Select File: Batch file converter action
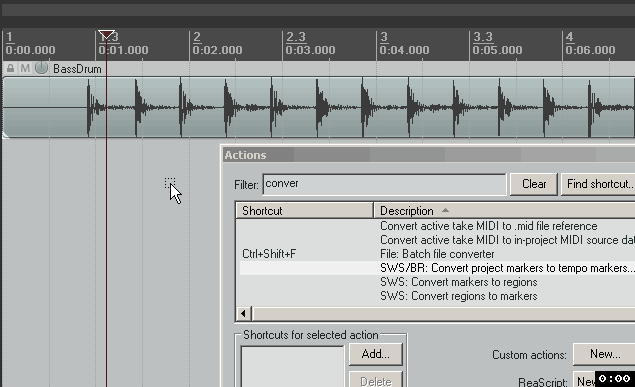 [x=437, y=254]
